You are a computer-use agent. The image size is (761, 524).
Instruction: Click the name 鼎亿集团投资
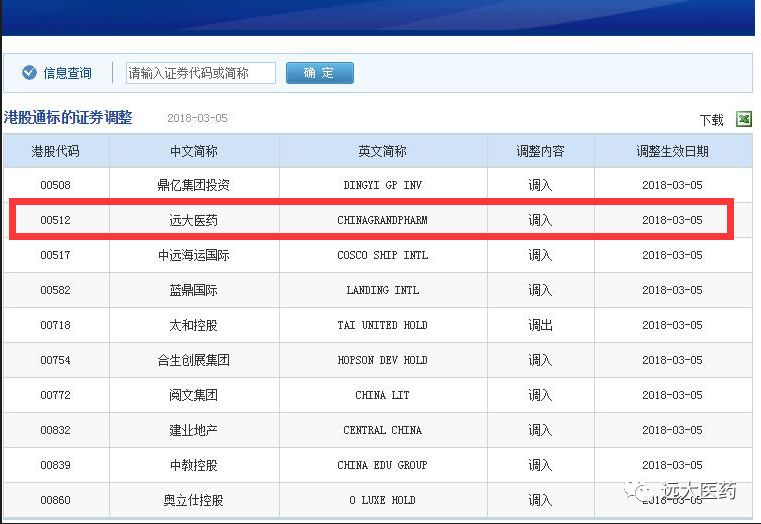(194, 185)
